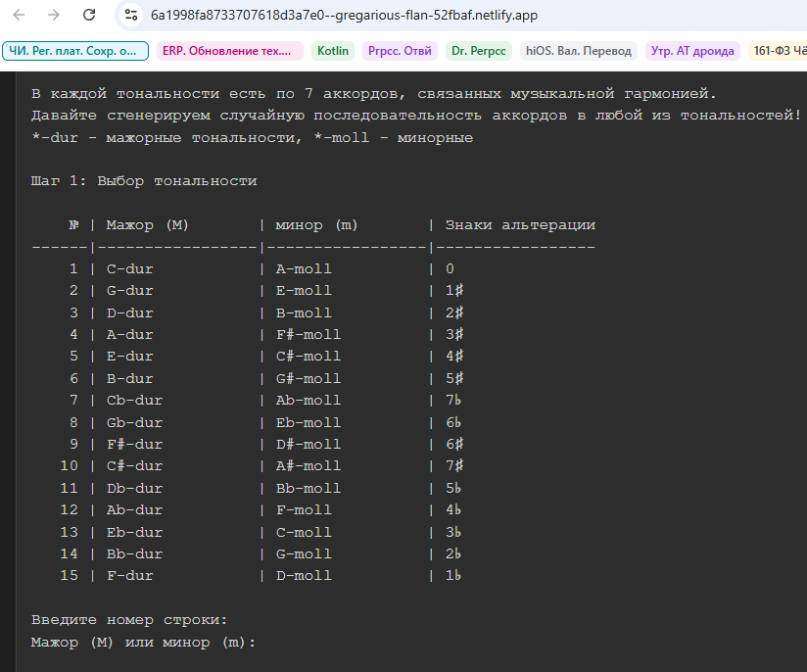Click the '7♯' alteration value
The height and width of the screenshot is (672, 807).
[x=454, y=466]
